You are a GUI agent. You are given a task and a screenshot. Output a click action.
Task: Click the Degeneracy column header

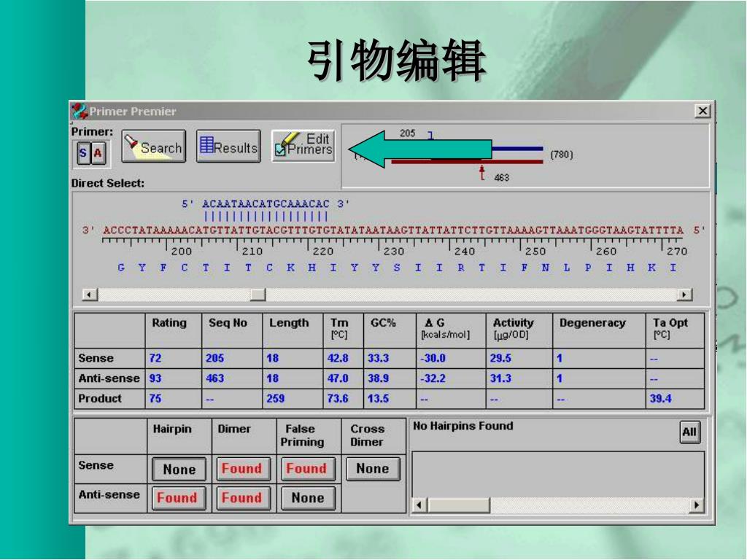point(592,323)
